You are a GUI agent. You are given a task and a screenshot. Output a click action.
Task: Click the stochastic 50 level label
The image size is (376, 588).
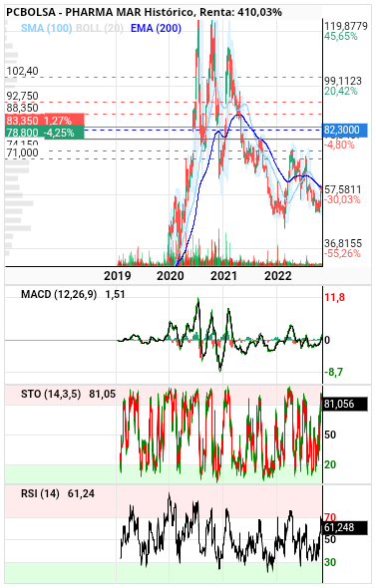click(330, 435)
